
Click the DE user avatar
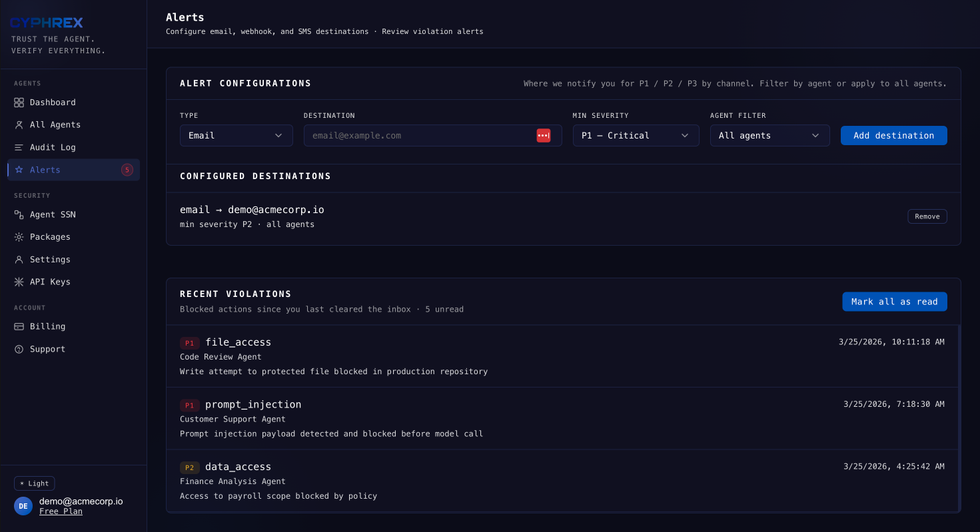tap(23, 506)
